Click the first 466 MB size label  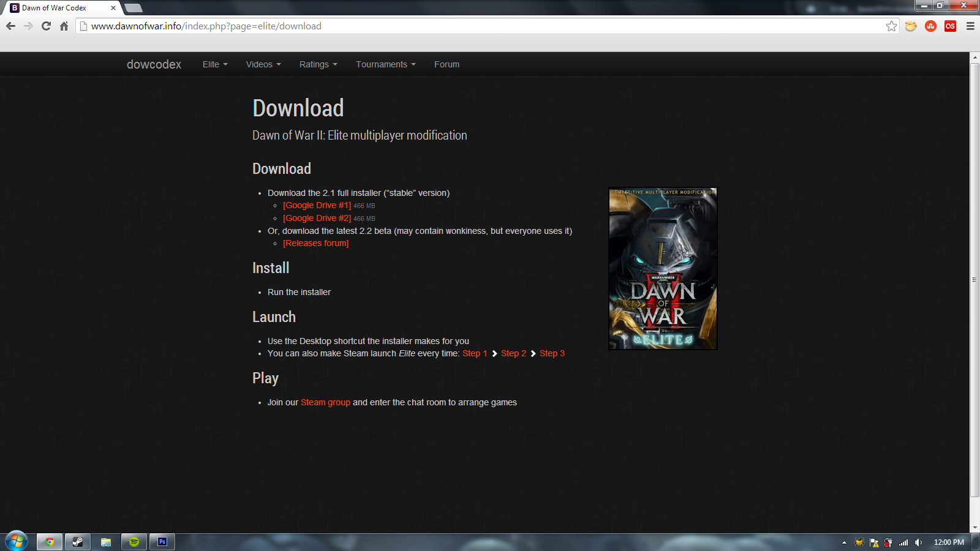click(x=364, y=206)
